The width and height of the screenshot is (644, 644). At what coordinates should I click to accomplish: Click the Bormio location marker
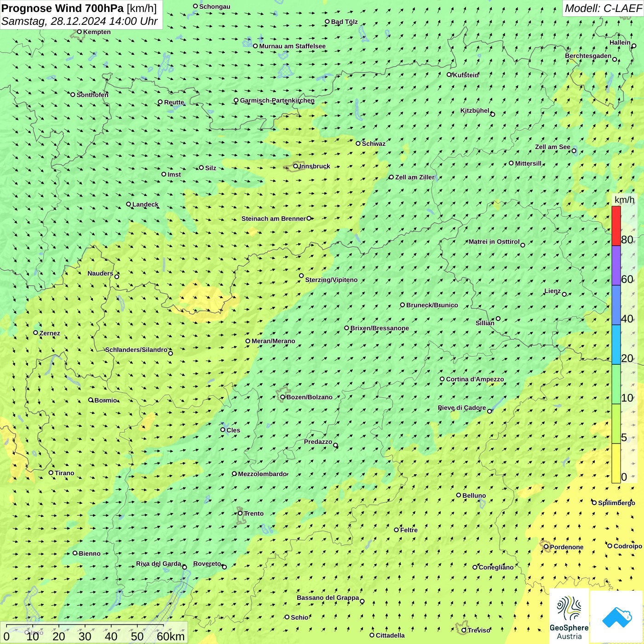tap(91, 400)
